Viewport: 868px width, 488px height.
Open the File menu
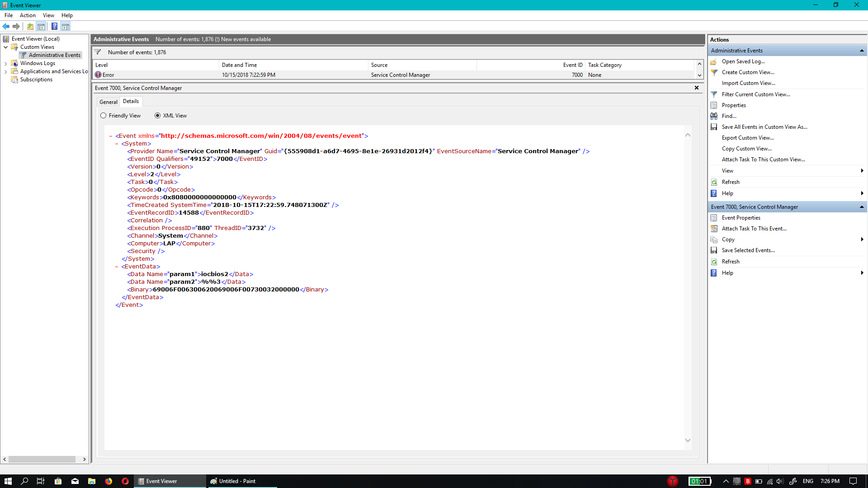click(9, 15)
